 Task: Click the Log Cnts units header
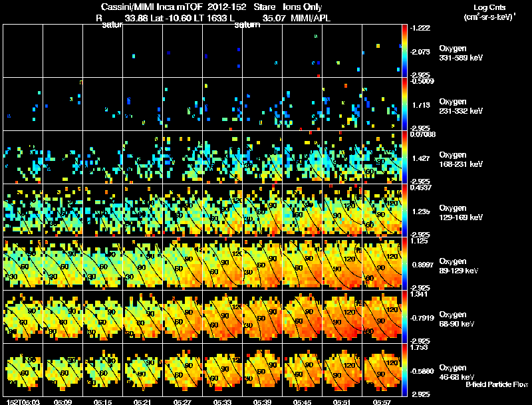pos(489,12)
